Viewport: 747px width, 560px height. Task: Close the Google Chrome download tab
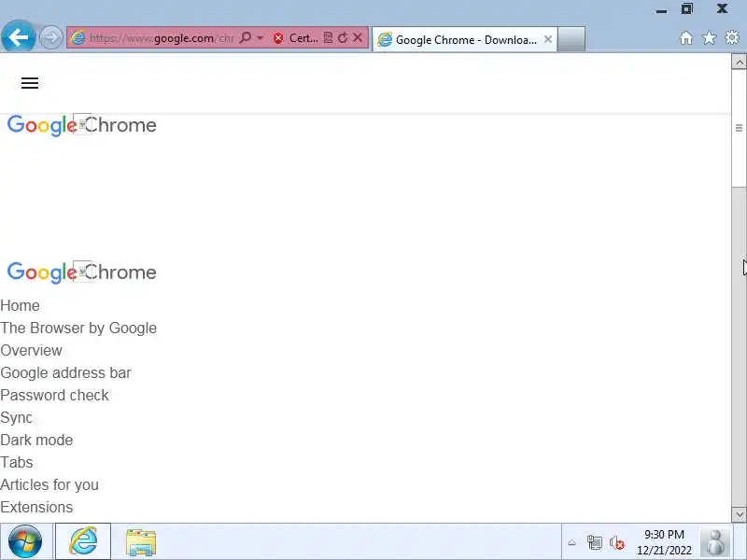tap(548, 39)
